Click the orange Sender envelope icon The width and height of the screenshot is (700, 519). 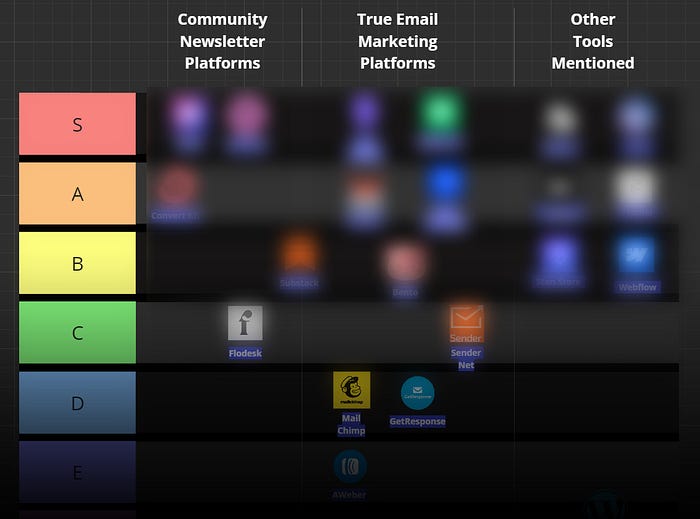click(x=466, y=324)
